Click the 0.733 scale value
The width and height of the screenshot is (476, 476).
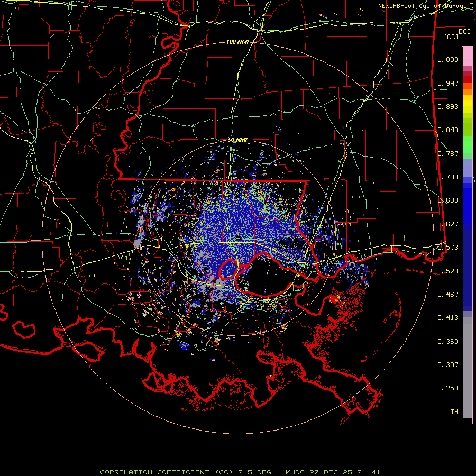[x=448, y=177]
